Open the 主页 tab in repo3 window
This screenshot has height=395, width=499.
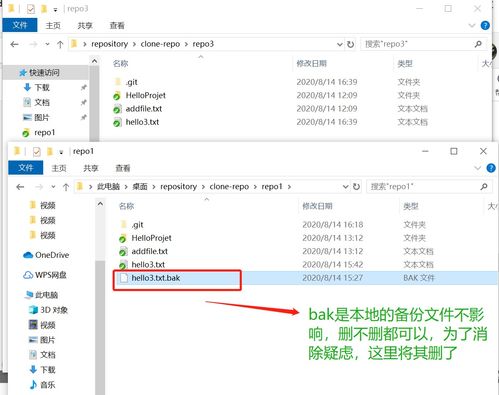tap(53, 26)
